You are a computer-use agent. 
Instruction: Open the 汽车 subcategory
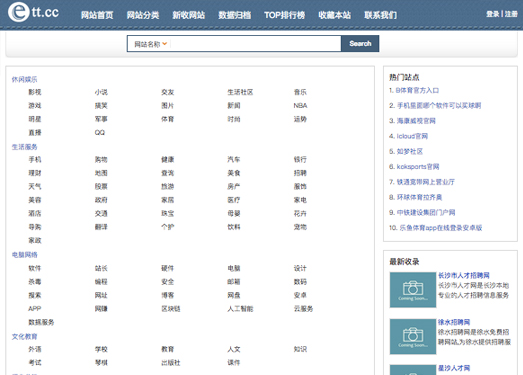coord(234,159)
